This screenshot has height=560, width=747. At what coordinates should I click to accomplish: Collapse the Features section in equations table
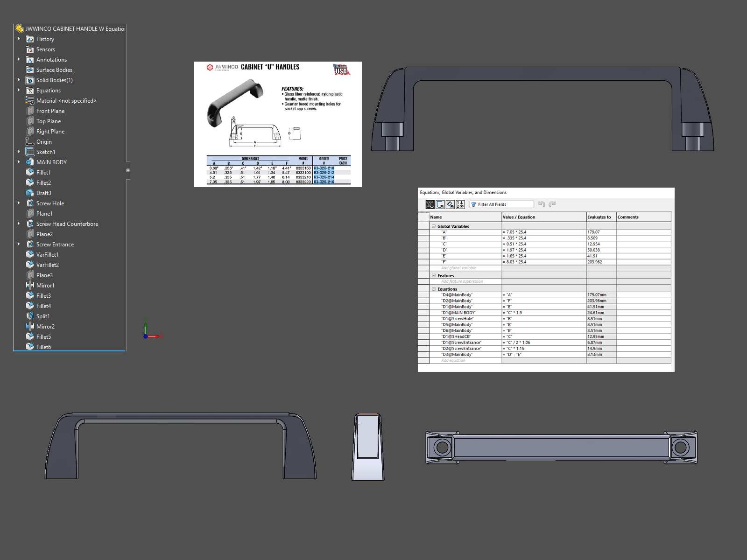click(434, 276)
